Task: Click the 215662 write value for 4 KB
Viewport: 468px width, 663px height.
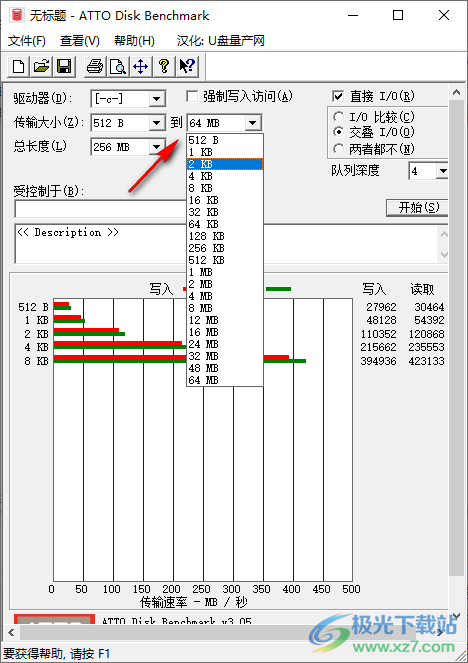Action: (378, 347)
